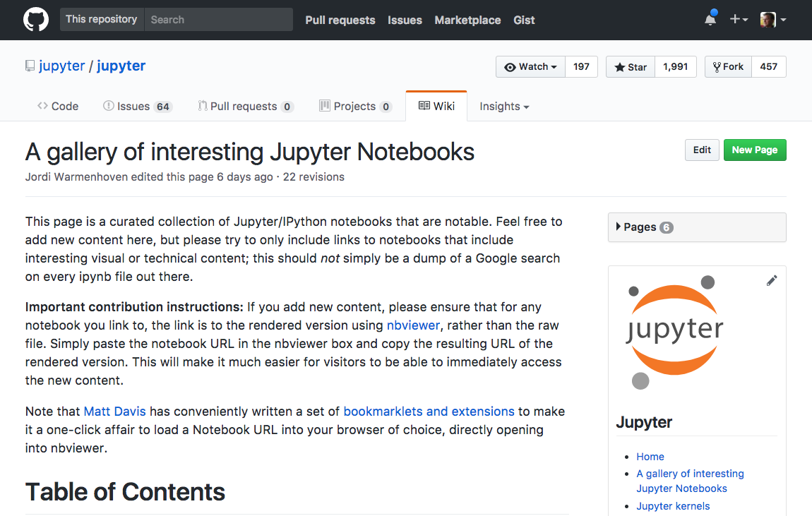This screenshot has width=812, height=516.
Task: Open the plus create-new menu
Action: [739, 20]
